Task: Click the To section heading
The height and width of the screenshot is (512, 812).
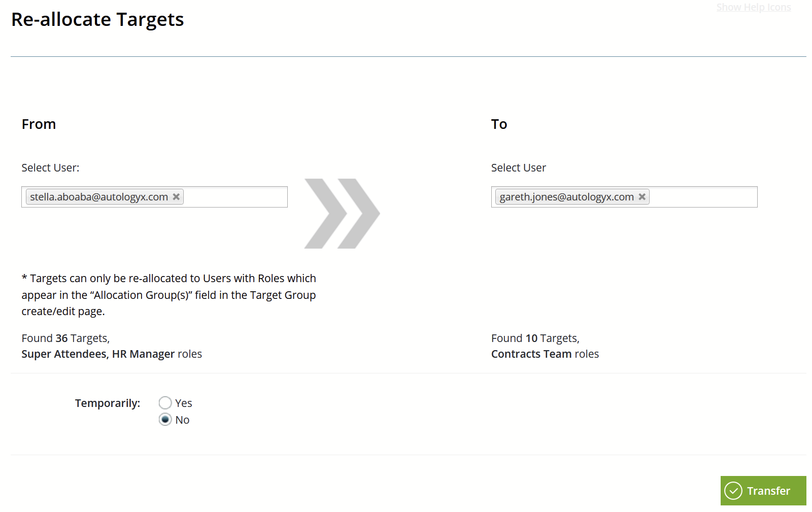Action: (499, 124)
